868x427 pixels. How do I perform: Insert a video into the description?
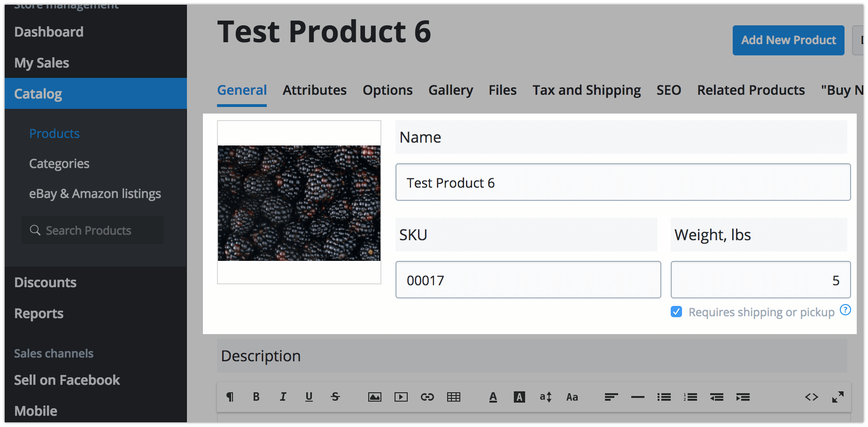401,397
